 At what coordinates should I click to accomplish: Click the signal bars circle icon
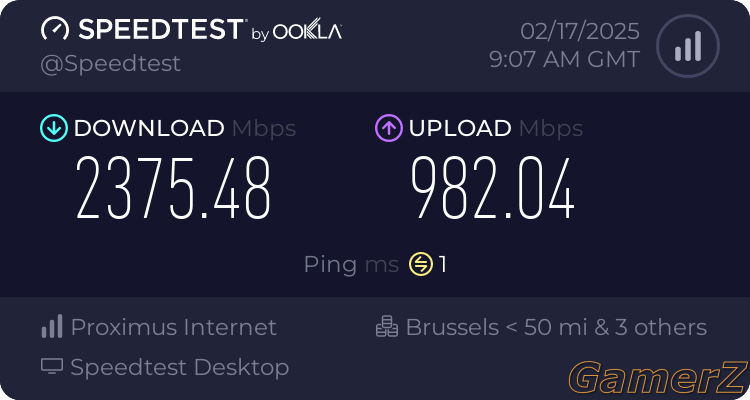pyautogui.click(x=688, y=46)
